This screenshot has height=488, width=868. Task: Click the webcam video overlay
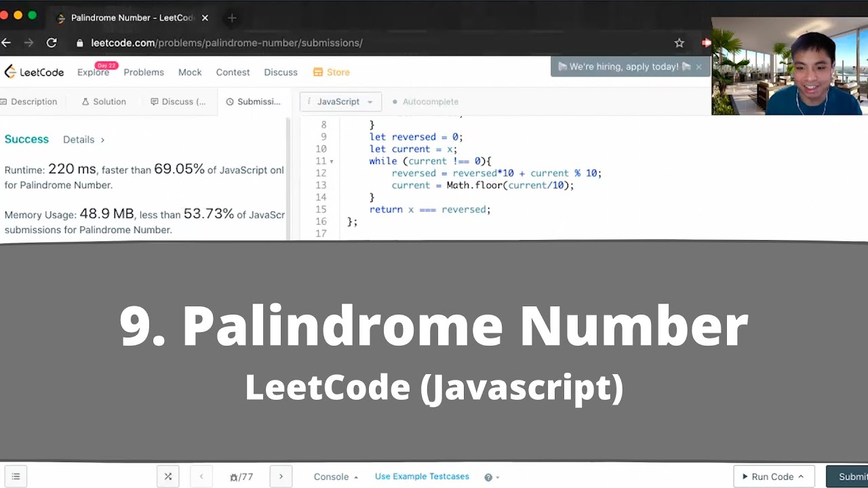pyautogui.click(x=789, y=66)
